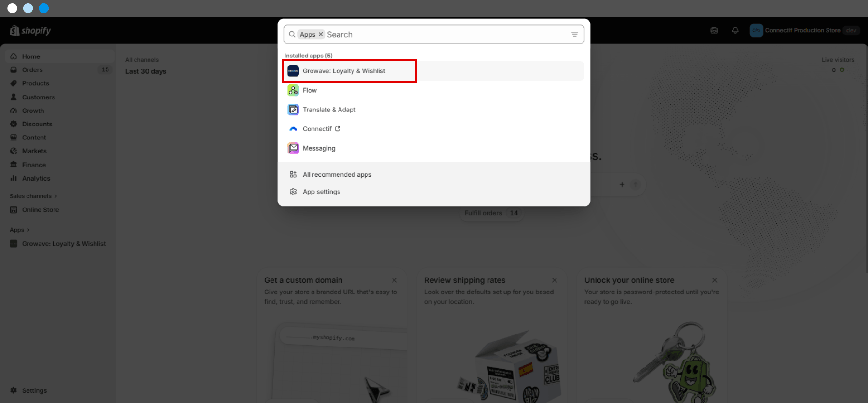Click the plus attachment button

pos(622,184)
